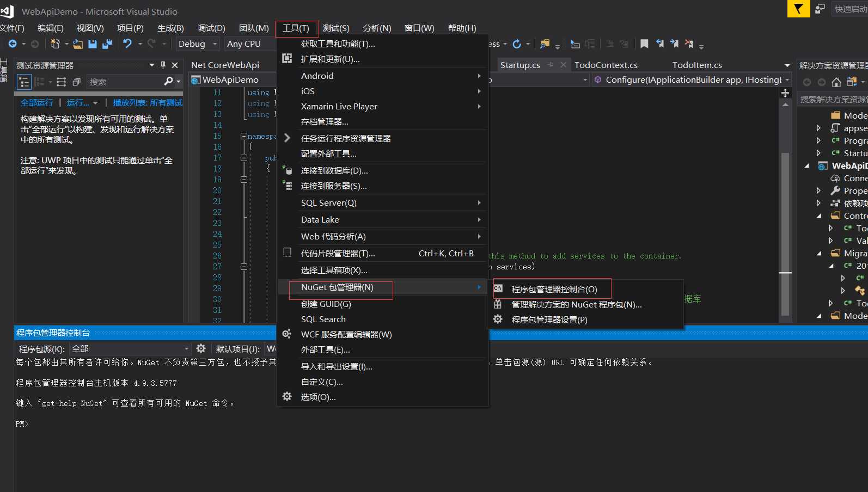Click the test group-by icon
Image resolution: width=868 pixels, height=492 pixels.
[x=39, y=82]
